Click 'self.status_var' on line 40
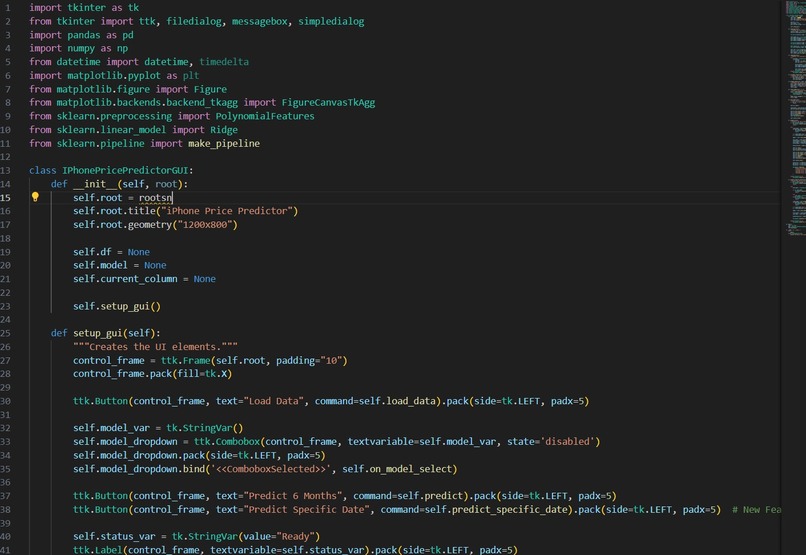 point(114,536)
